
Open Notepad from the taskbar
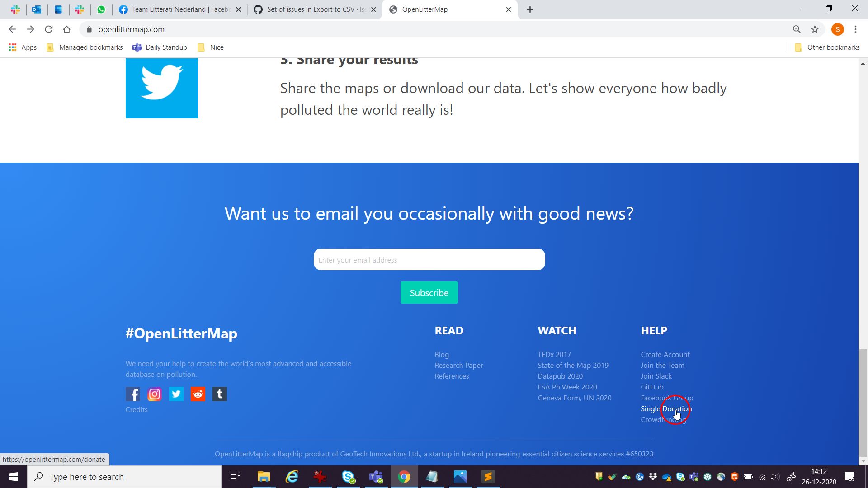pos(432,476)
